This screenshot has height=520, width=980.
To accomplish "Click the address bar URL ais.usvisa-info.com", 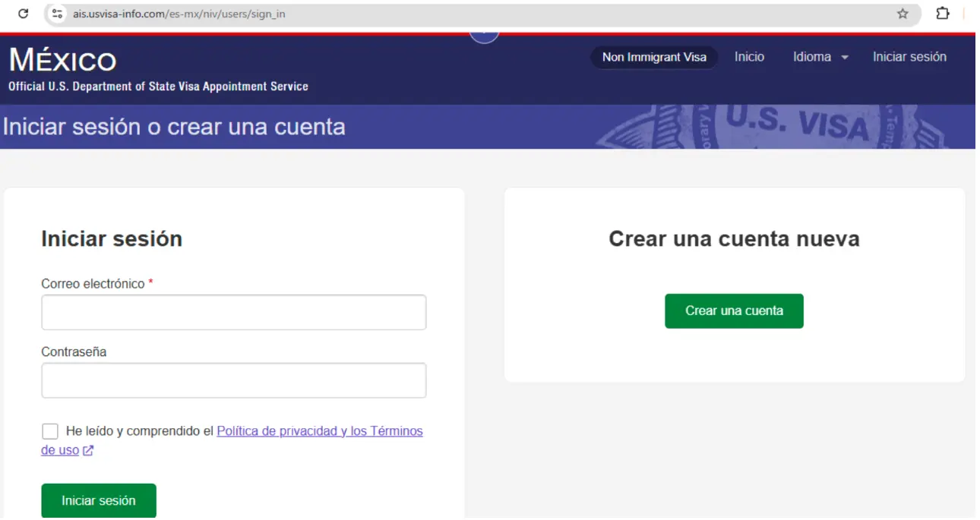I will (179, 14).
